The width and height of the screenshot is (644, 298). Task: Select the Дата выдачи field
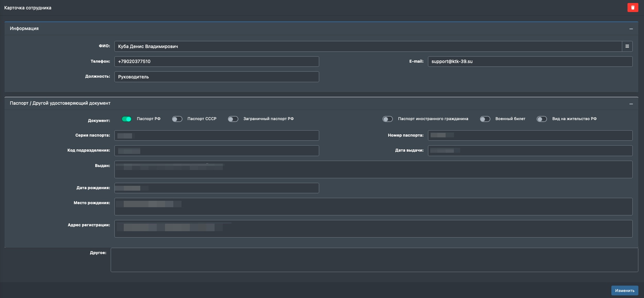tap(530, 151)
